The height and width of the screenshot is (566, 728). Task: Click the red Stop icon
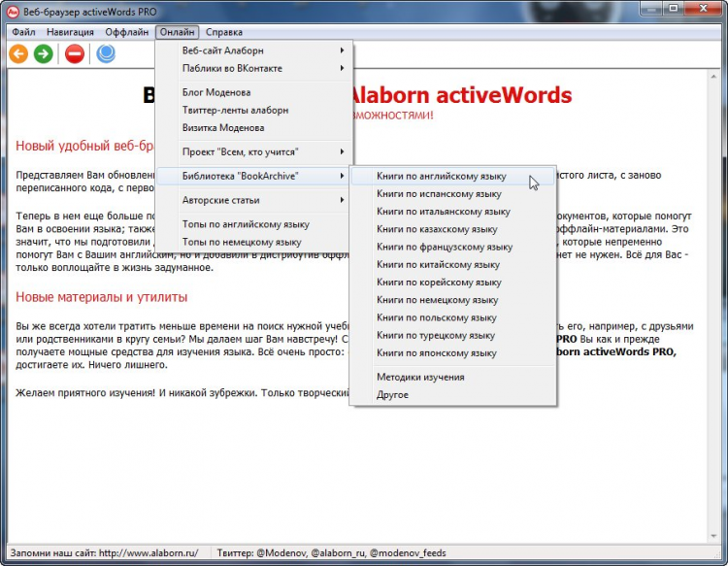(x=75, y=53)
